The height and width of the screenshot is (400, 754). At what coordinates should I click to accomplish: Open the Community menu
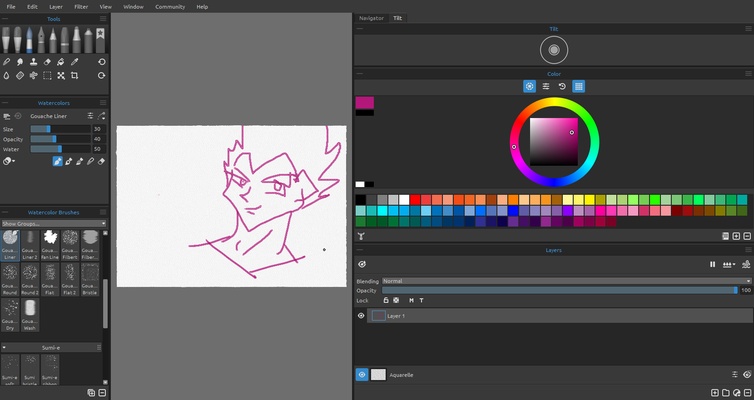tap(170, 7)
